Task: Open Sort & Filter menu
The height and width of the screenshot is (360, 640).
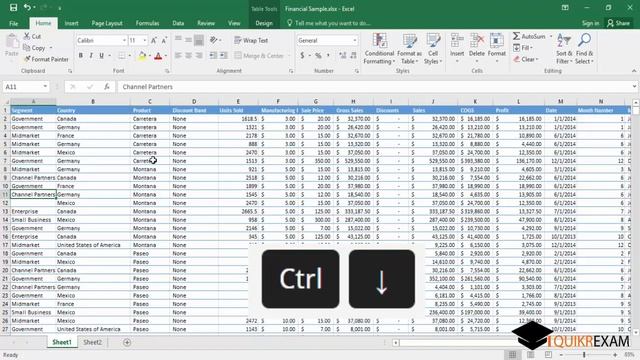Action: (x=564, y=49)
